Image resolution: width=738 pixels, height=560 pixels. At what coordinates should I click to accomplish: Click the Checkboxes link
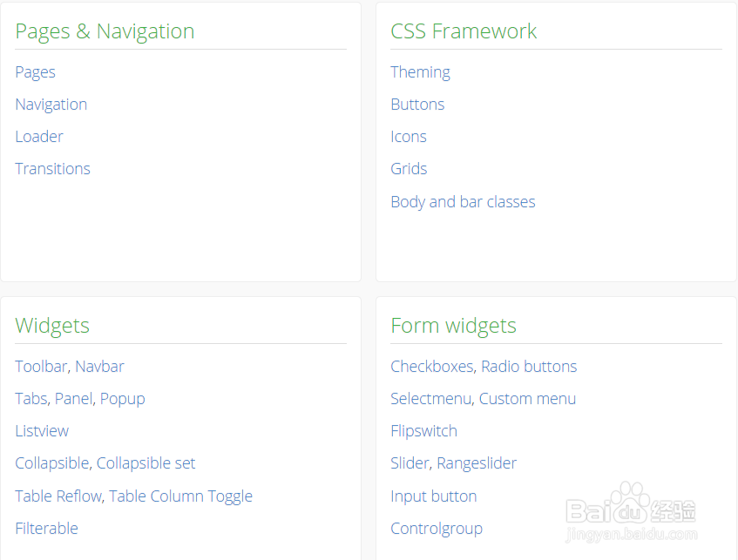432,366
